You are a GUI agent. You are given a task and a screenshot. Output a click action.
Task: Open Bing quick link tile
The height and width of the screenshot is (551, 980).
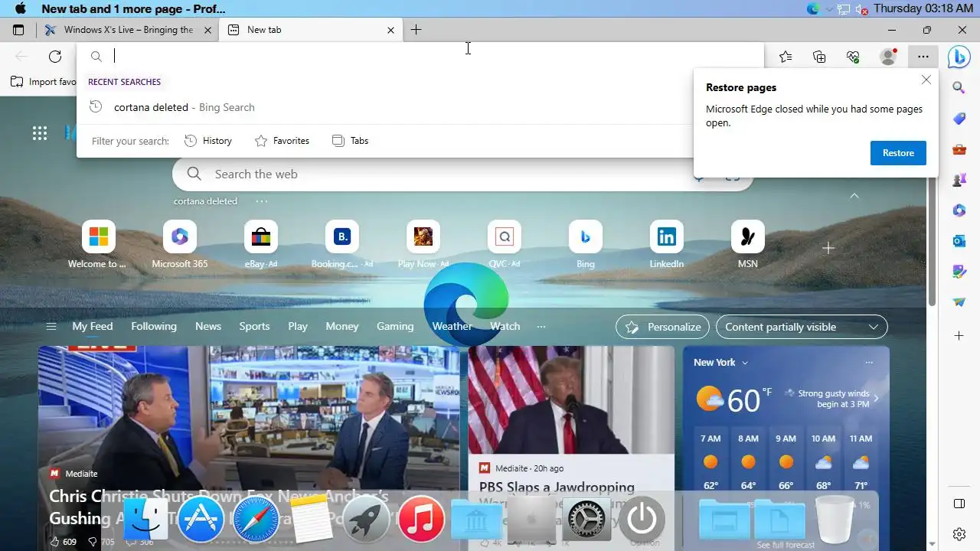pos(586,245)
